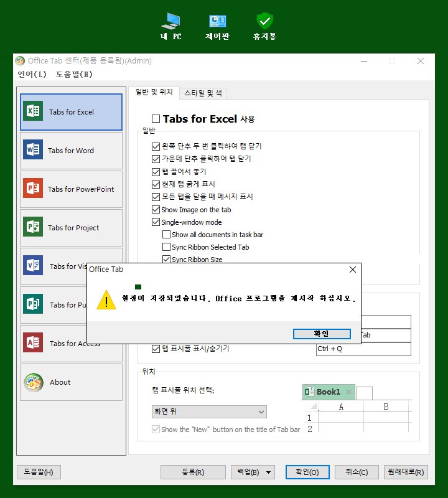The width and height of the screenshot is (448, 498).
Task: Click the blank new tab in preview
Action: (x=364, y=393)
